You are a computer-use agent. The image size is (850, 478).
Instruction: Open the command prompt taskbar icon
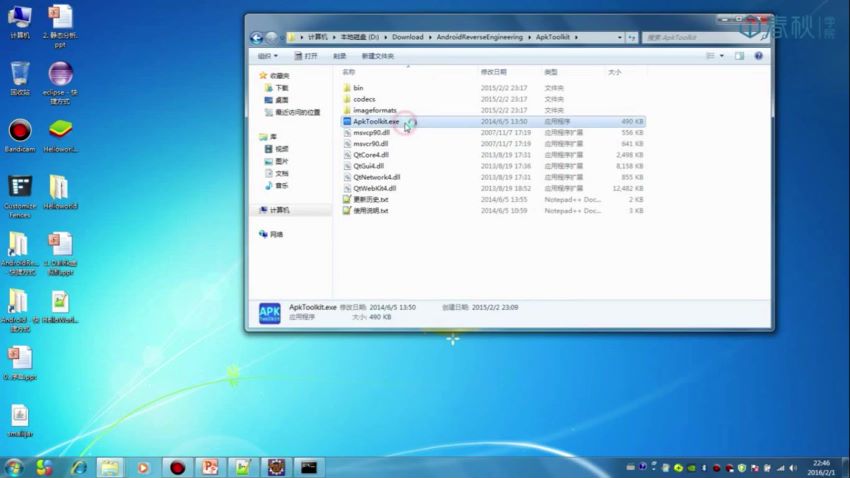(308, 467)
